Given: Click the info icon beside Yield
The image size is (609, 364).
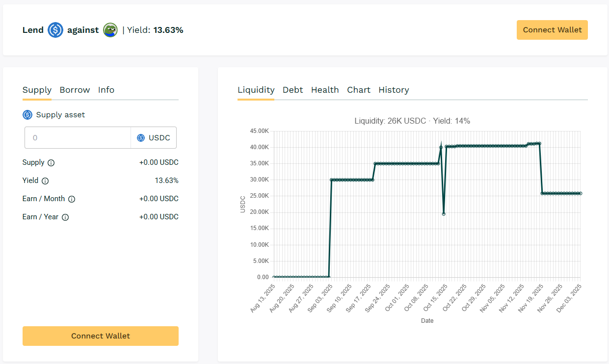Looking at the screenshot, I should [x=45, y=181].
